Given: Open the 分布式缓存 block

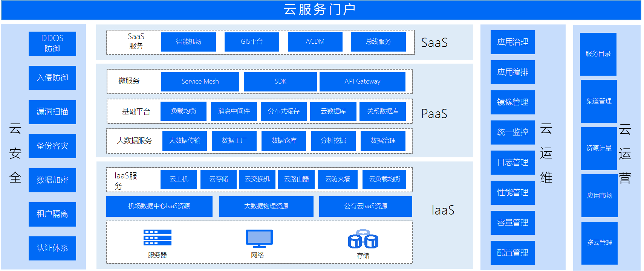Looking at the screenshot, I should click(283, 111).
